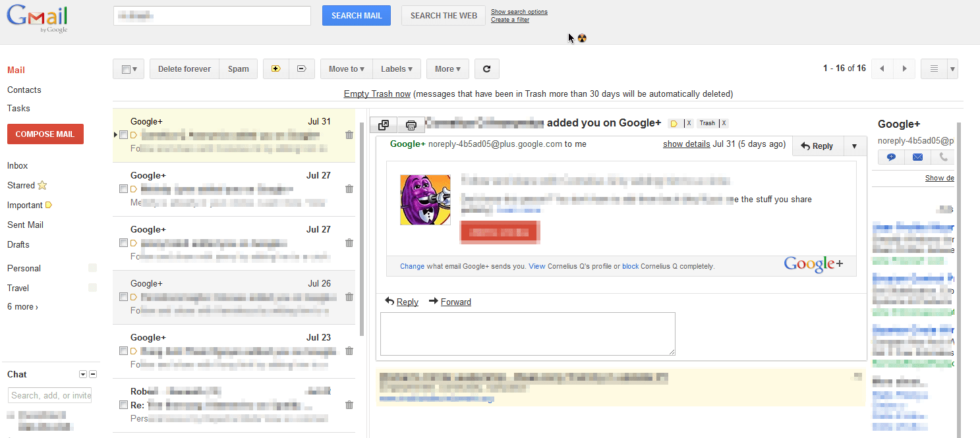Click the Travel label color swatch
The image size is (980, 438).
pos(93,288)
